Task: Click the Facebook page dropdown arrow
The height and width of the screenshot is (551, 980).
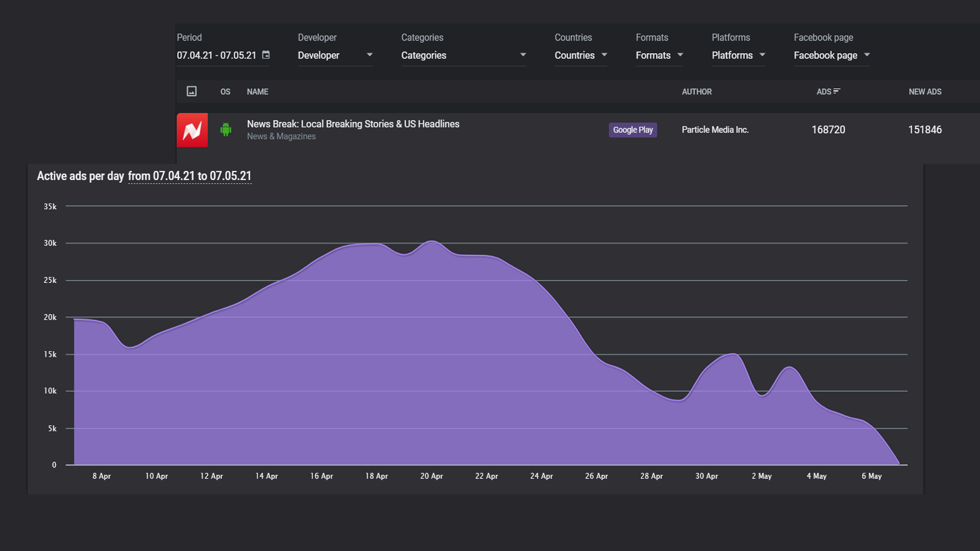Action: click(x=867, y=55)
